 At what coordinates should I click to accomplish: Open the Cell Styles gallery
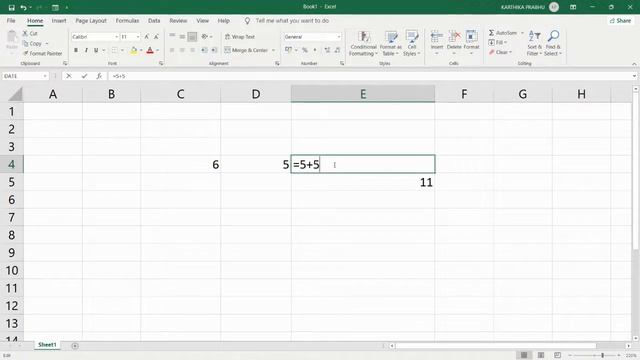pyautogui.click(x=411, y=43)
